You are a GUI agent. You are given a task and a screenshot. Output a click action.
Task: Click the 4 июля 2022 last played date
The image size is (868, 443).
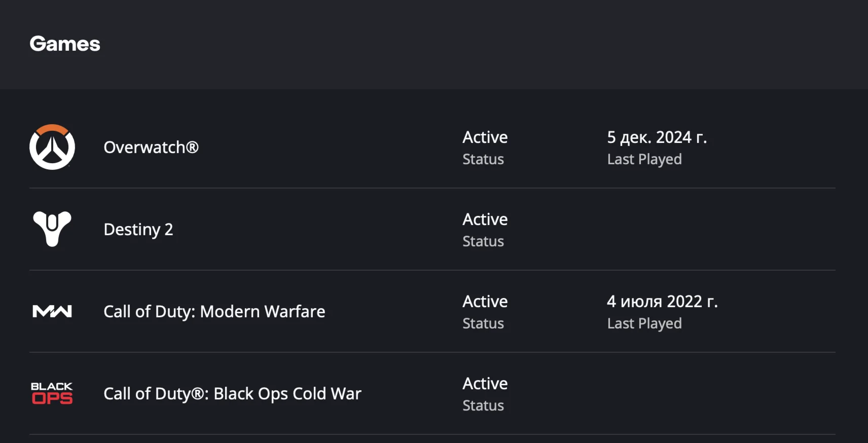[663, 302]
